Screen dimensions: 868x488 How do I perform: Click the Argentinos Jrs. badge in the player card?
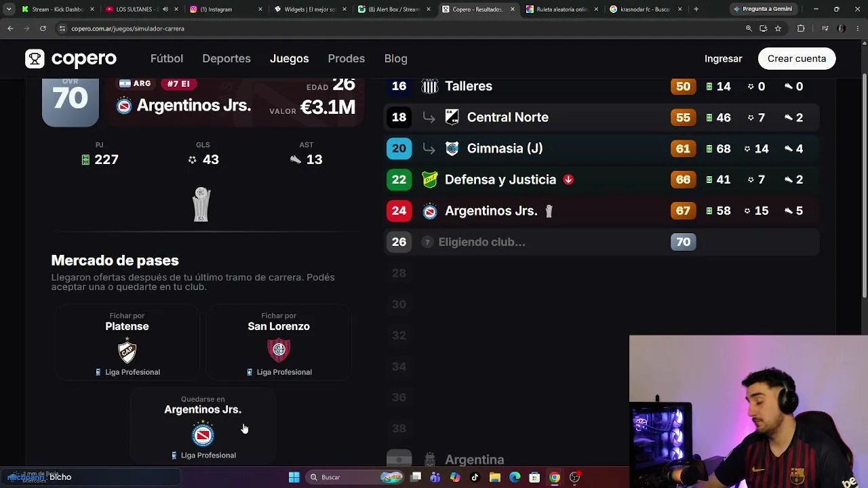(x=124, y=106)
